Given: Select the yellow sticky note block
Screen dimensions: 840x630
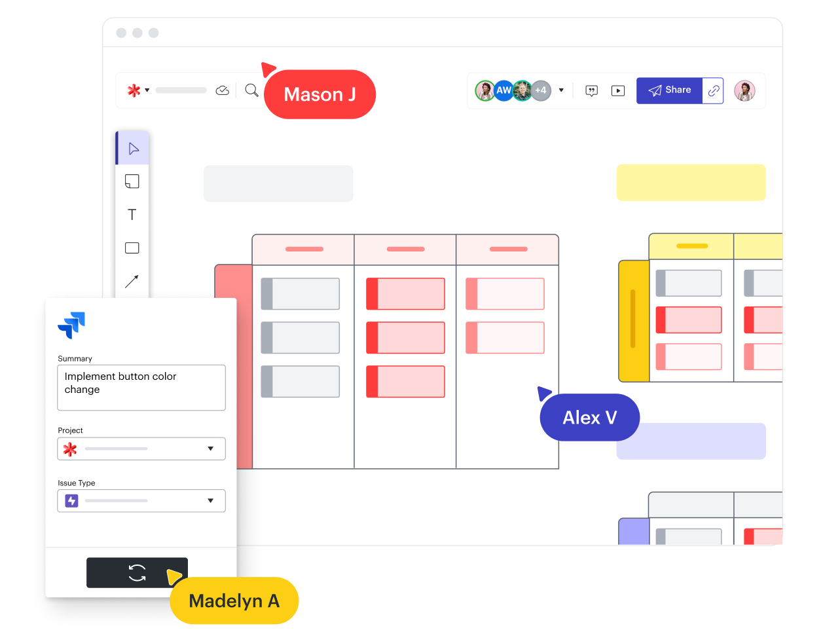Looking at the screenshot, I should click(x=691, y=183).
